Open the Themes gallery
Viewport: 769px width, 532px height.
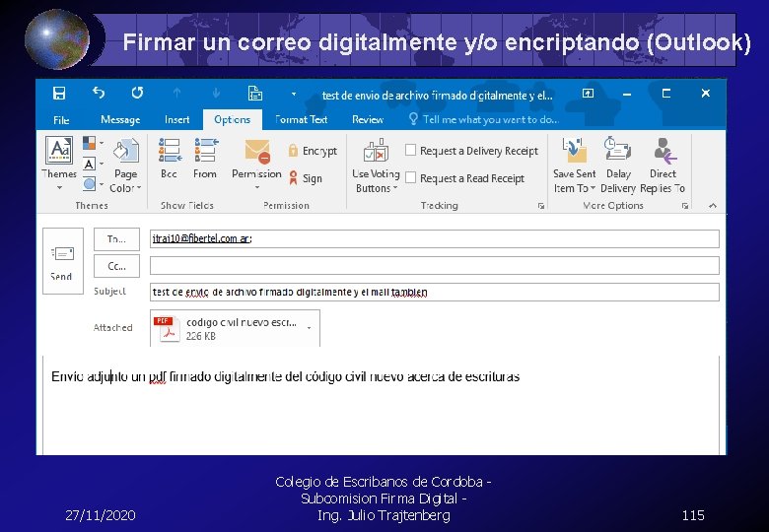59,164
